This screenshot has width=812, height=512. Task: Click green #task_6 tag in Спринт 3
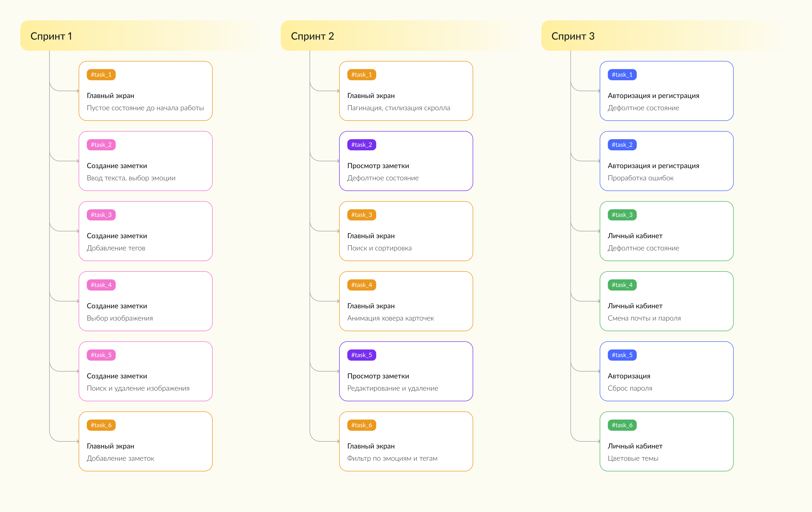[622, 425]
